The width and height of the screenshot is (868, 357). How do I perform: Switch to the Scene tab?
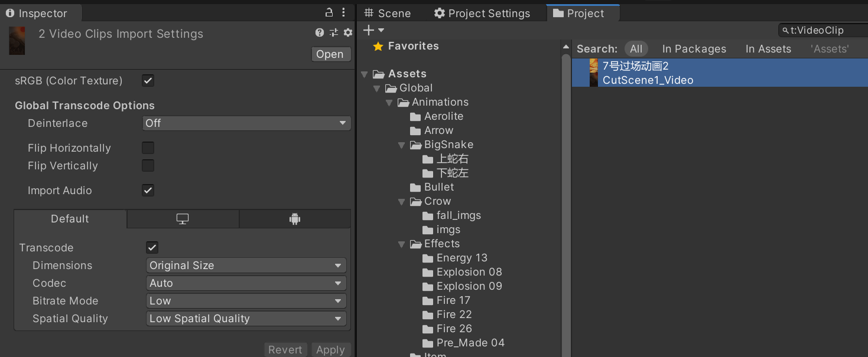[388, 14]
